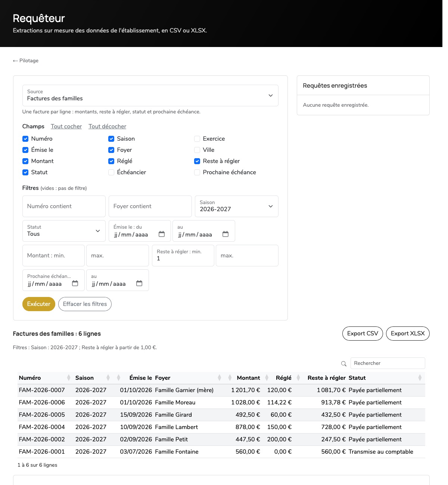Click the Famille Moreau cell
The height and width of the screenshot is (485, 448).
tap(175, 403)
